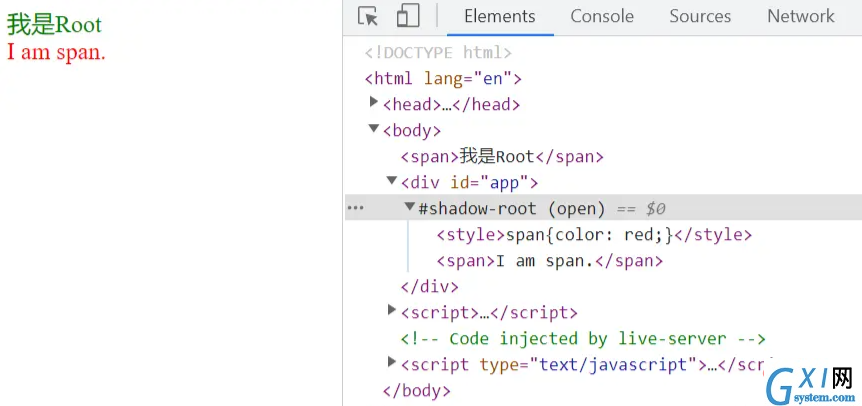Select the <head>…</head> row
Image resolution: width=862 pixels, height=406 pixels.
click(451, 104)
